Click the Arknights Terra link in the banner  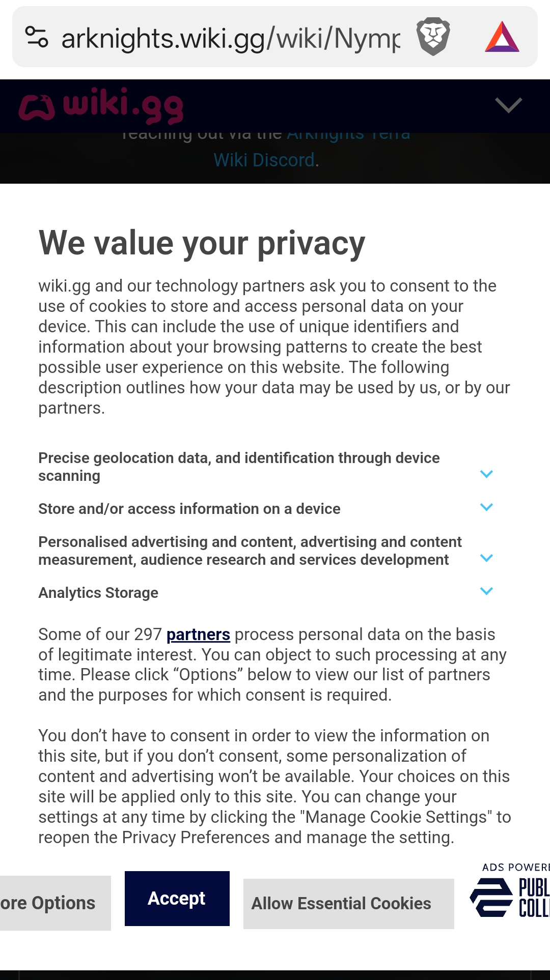(348, 135)
